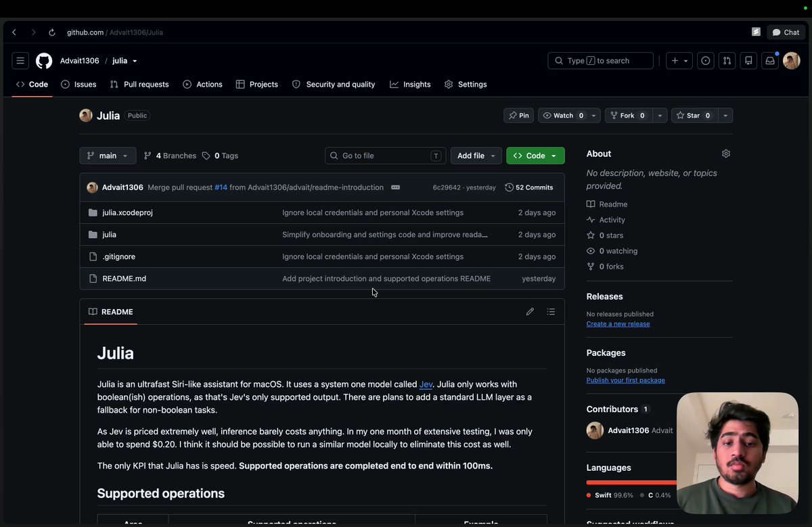Open the main branch selector dropdown
Viewport: 812px width, 527px height.
108,156
